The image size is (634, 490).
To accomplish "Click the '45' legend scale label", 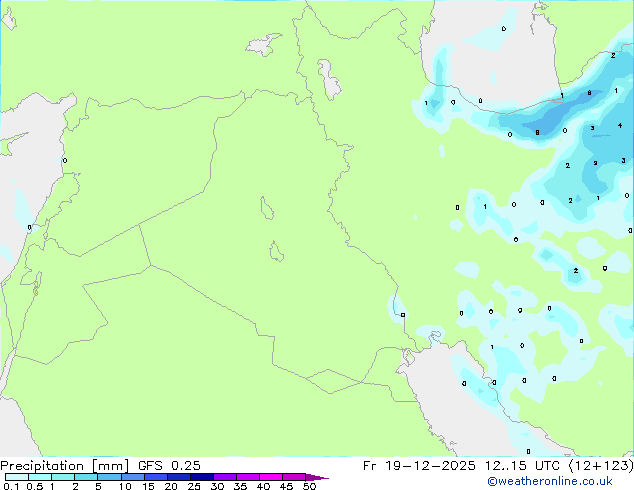I will click(x=287, y=486).
